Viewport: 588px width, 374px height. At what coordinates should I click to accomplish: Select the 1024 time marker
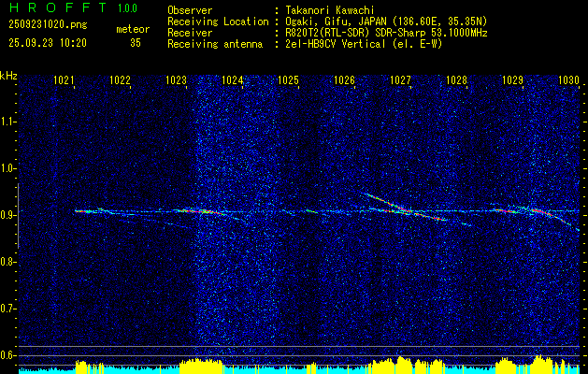[x=233, y=81]
